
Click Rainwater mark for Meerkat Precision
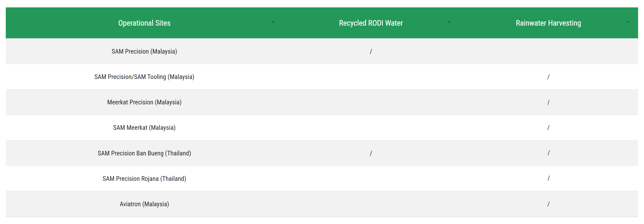coord(548,102)
